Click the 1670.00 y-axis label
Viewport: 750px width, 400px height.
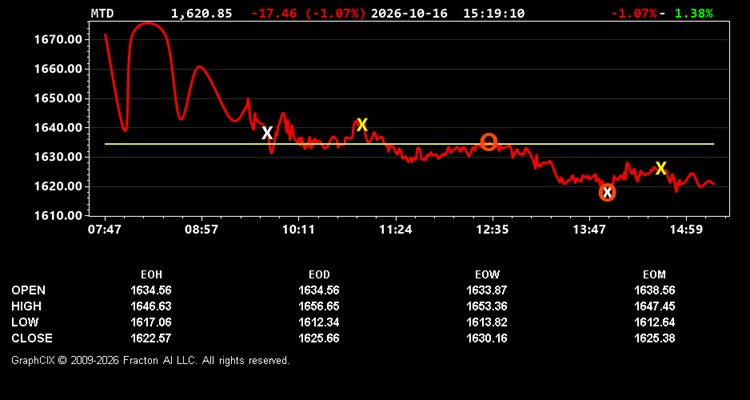point(56,40)
